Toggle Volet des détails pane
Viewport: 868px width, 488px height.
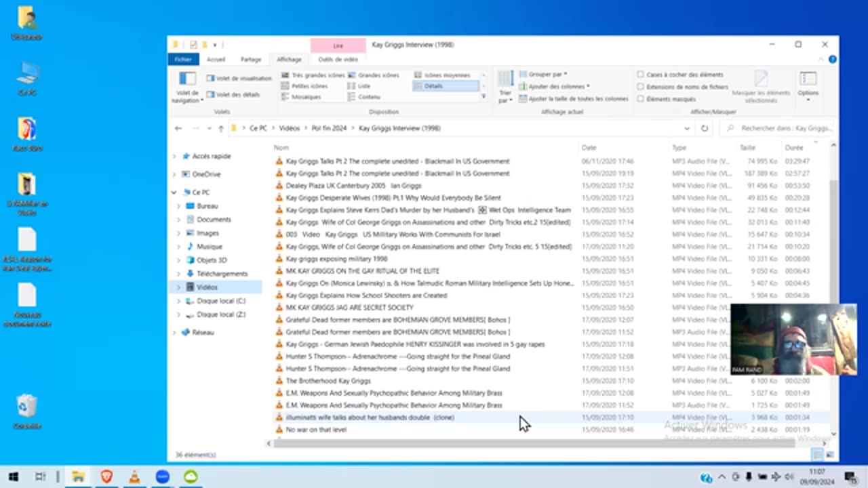pyautogui.click(x=233, y=94)
